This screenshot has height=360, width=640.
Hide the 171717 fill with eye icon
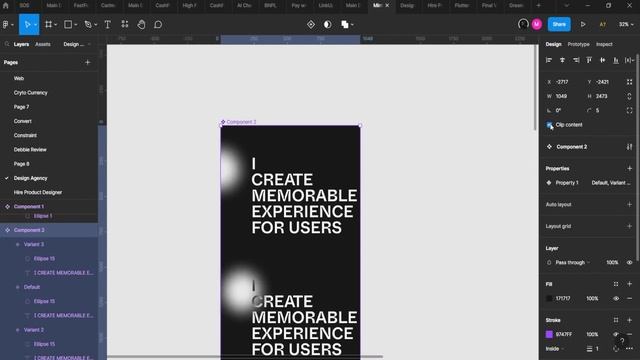[x=616, y=299]
